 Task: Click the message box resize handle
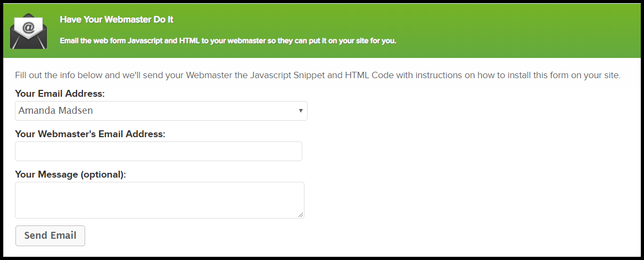[301, 214]
